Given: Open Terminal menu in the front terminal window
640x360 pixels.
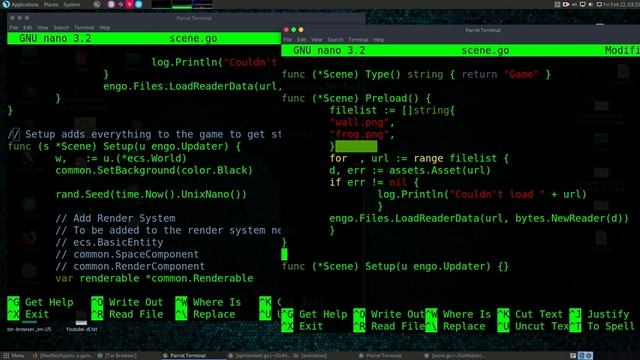Looking at the screenshot, I should (358, 40).
